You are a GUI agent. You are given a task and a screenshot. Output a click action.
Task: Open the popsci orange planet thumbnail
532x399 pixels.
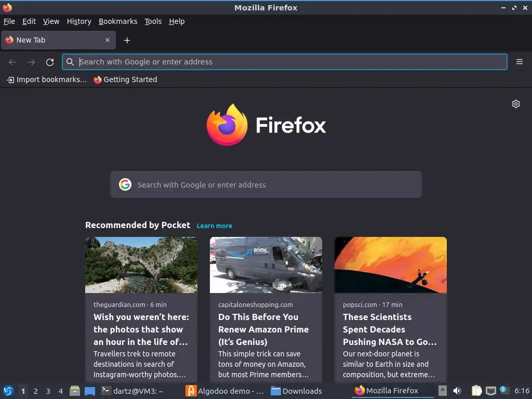[391, 265]
